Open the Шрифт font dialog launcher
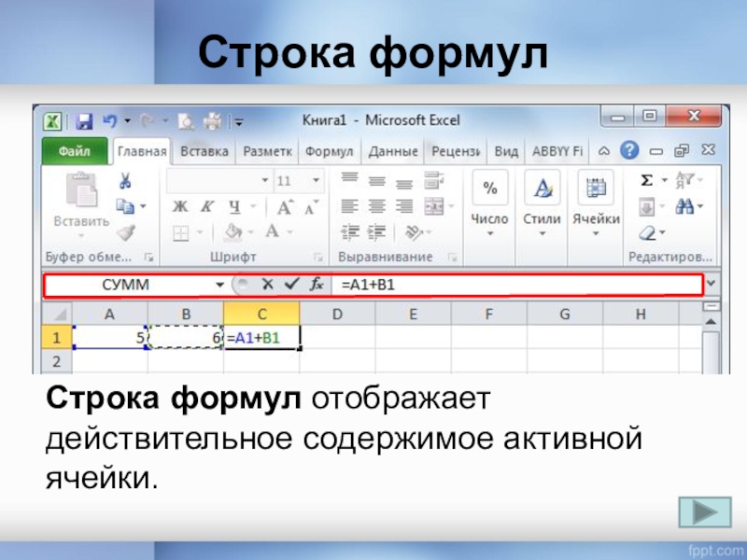 317,258
